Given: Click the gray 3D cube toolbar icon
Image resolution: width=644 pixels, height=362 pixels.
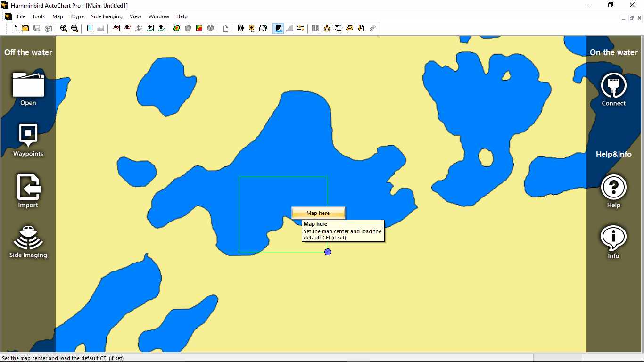Looking at the screenshot, I should pyautogui.click(x=210, y=28).
